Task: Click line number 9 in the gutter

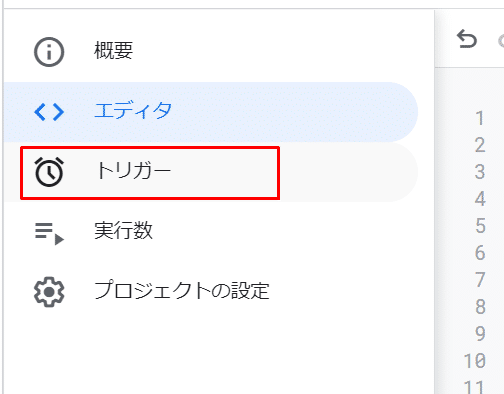Action: click(x=480, y=334)
